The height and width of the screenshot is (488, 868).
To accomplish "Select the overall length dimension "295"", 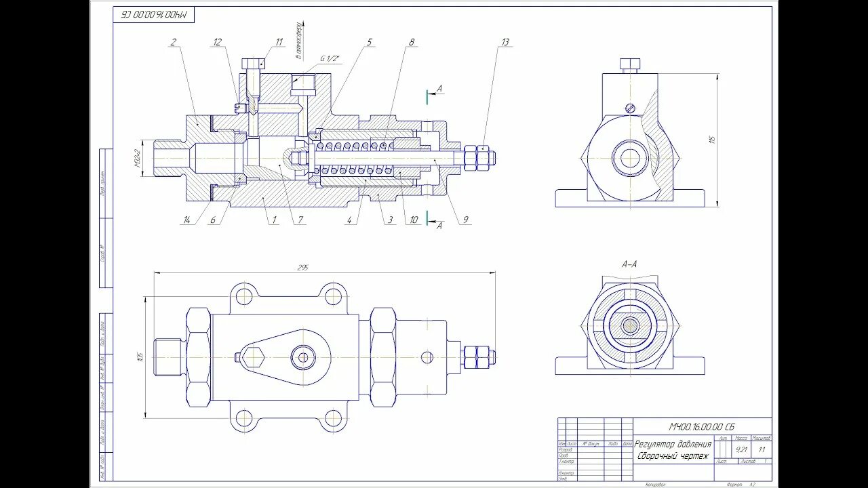I will (x=302, y=268).
